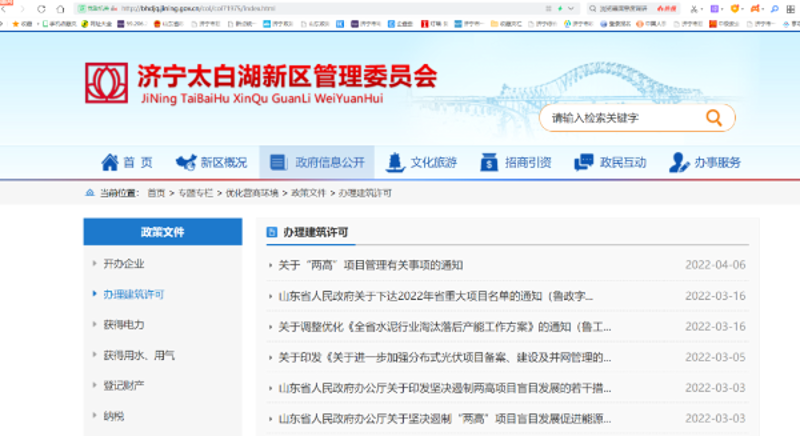Click the 办理建筑许可 section heading icon

272,233
